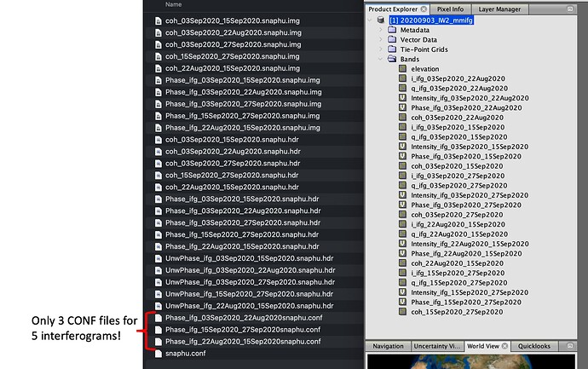The width and height of the screenshot is (588, 369).
Task: Click the Metadata folder icon
Action: [392, 30]
